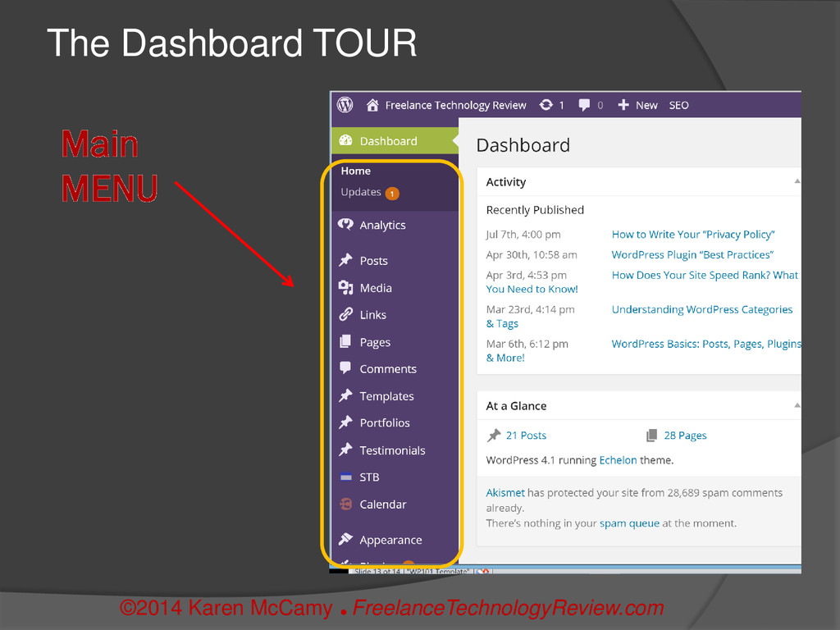Click the Mar 23rd, 4:14 pm date
Screen dimensions: 840x630
531,309
